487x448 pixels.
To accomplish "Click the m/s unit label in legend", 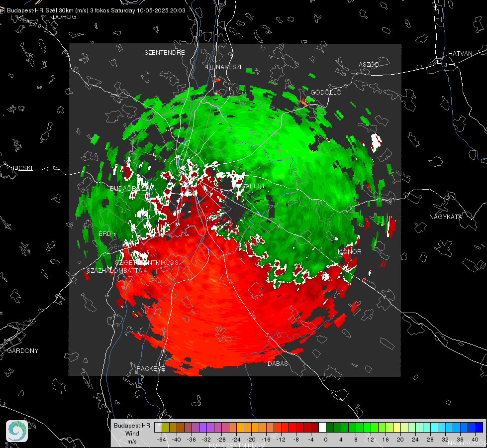I will coord(132,441).
